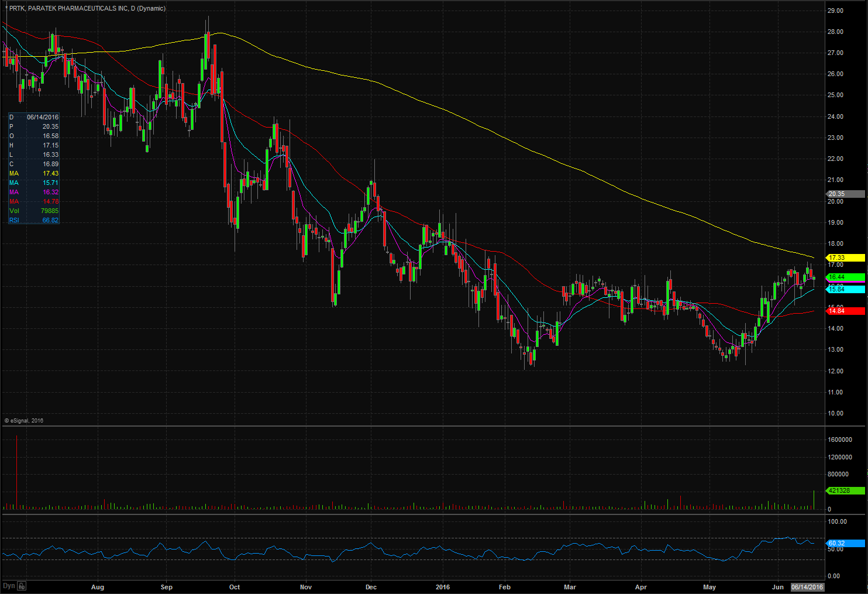Click the Nov label on the time axis

[305, 587]
